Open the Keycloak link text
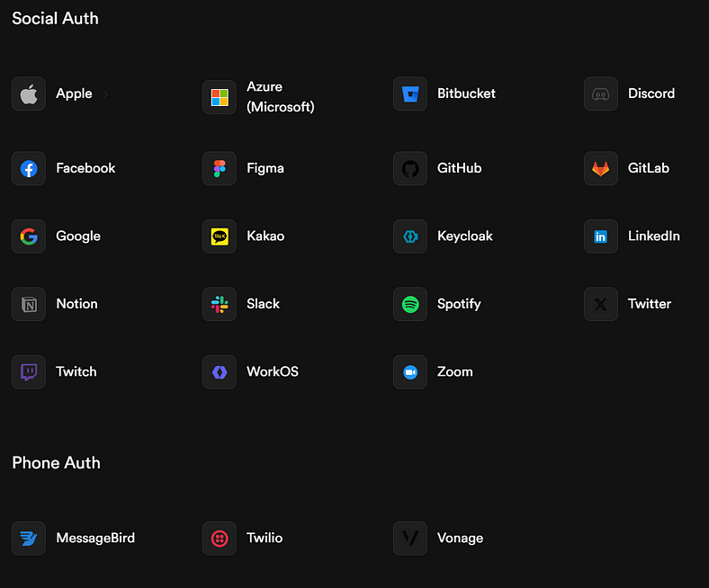This screenshot has height=588, width=709. [x=465, y=236]
